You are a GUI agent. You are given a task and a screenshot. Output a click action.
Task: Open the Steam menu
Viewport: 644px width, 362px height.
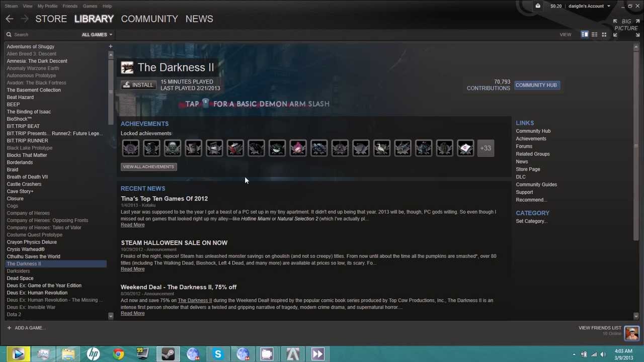point(11,6)
